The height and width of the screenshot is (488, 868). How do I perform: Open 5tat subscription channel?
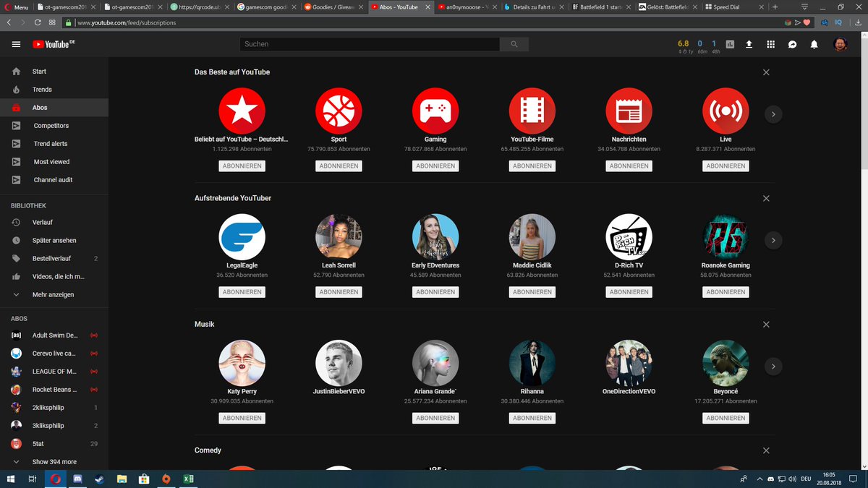coord(54,444)
